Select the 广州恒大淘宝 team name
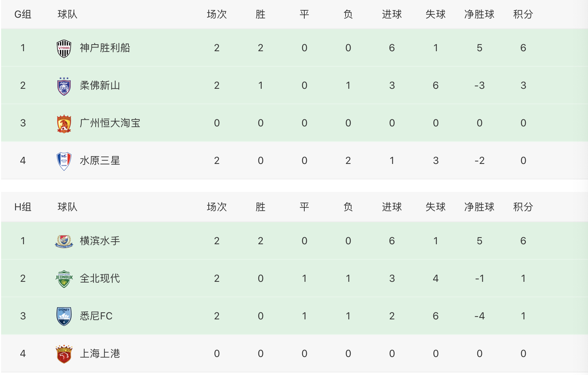The height and width of the screenshot is (375, 588). (110, 123)
